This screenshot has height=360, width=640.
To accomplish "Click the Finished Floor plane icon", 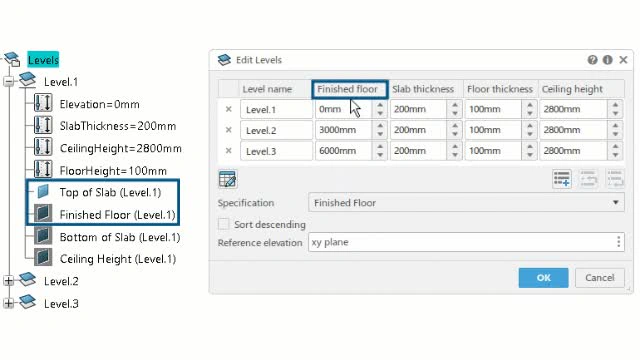I will pyautogui.click(x=43, y=213).
